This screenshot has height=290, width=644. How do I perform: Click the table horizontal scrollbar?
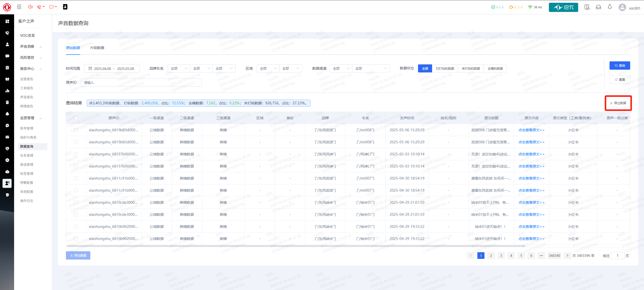[x=296, y=246]
